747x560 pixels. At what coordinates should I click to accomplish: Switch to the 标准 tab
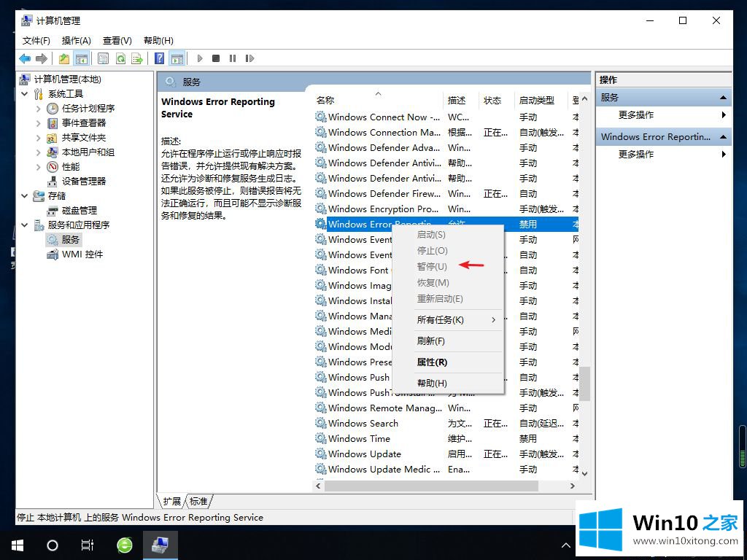click(198, 501)
